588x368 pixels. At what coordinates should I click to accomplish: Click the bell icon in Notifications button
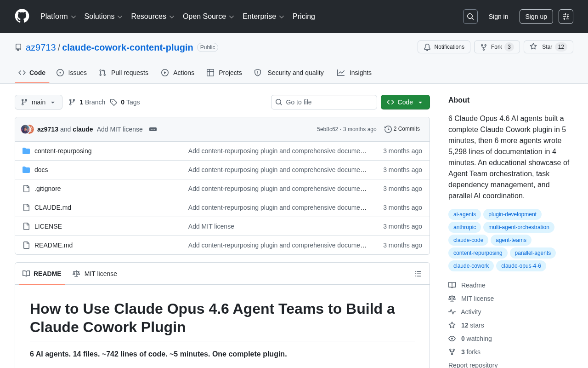point(427,47)
